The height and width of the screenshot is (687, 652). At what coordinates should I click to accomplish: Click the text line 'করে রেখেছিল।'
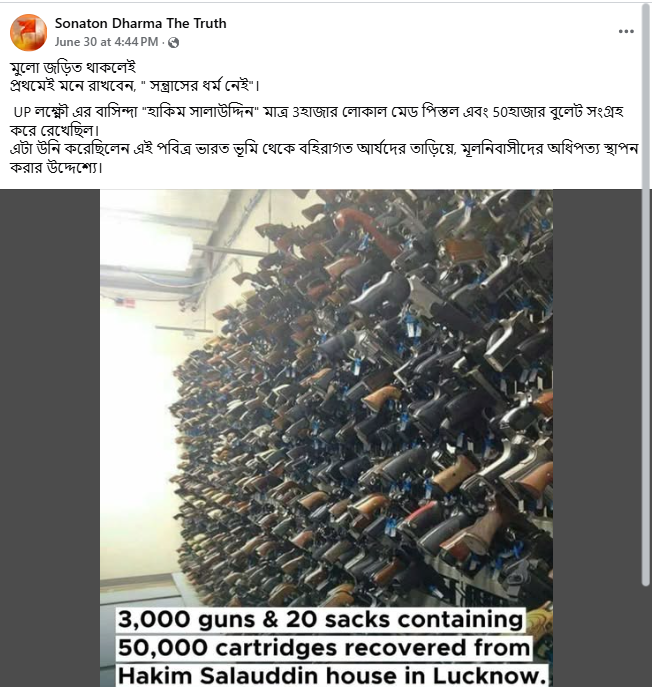55,131
